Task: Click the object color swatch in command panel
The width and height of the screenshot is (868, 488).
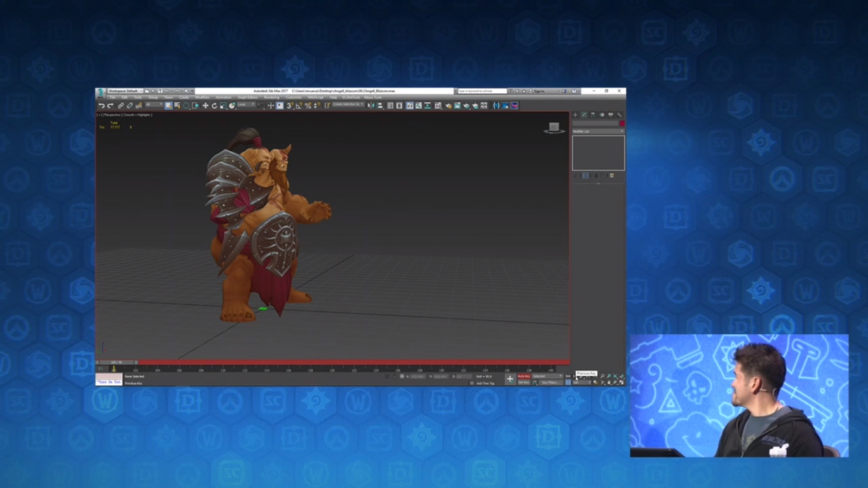Action: pyautogui.click(x=622, y=123)
